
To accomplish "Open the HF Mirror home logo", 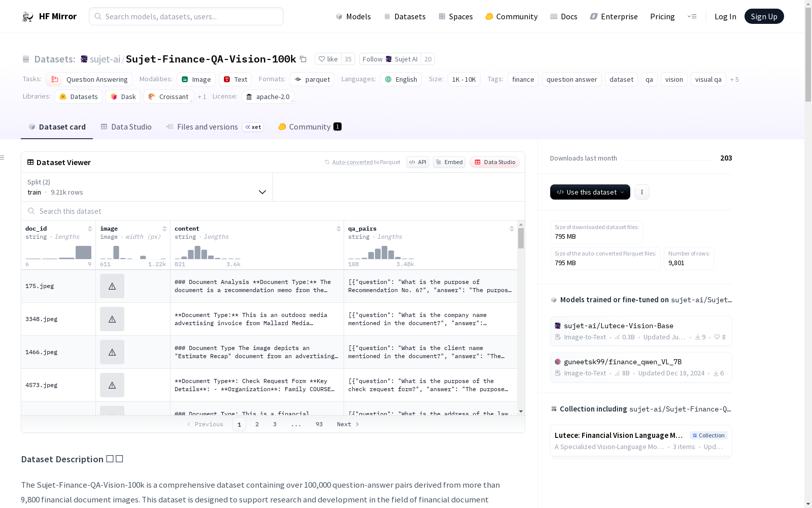I will click(49, 16).
